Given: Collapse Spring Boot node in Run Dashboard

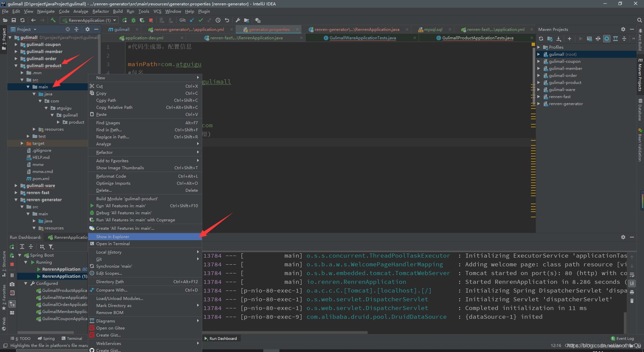Looking at the screenshot, I should pyautogui.click(x=20, y=255).
